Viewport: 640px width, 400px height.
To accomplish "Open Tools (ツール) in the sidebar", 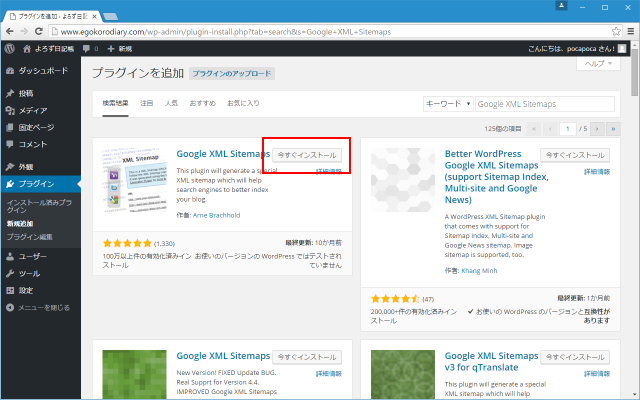I will click(x=30, y=273).
